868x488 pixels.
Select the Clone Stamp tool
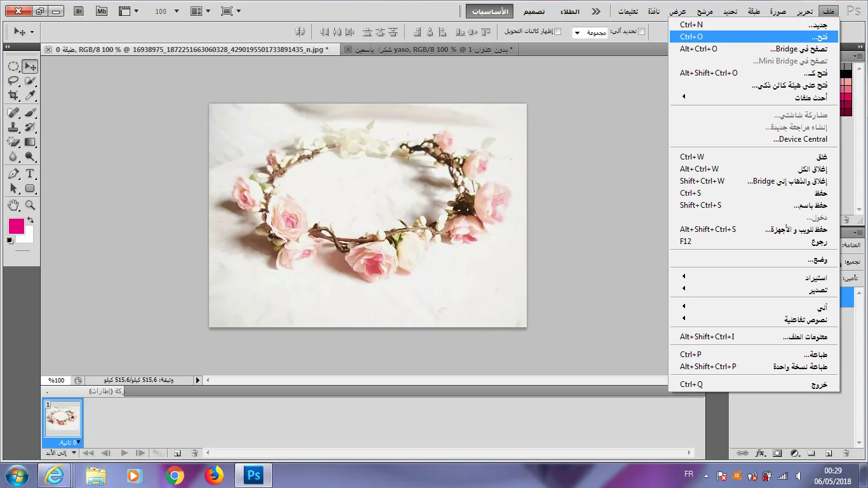13,127
